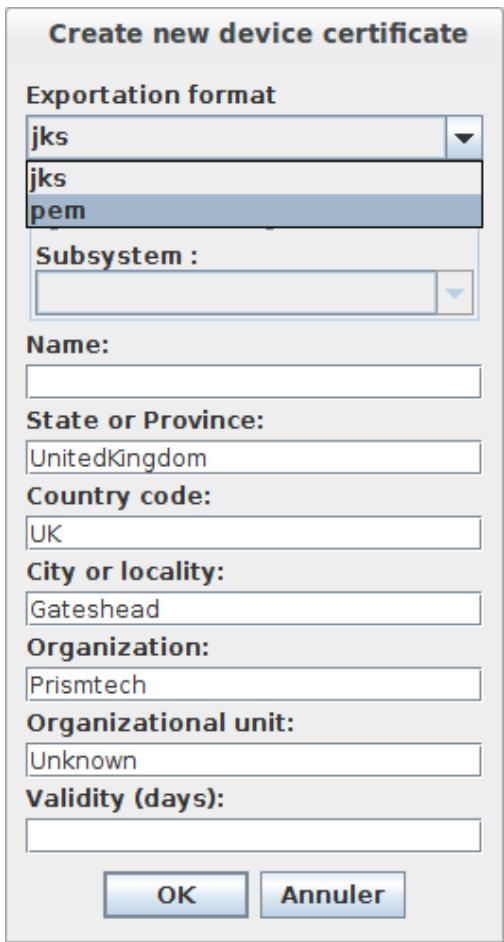Select the Country code field with UK
The image size is (504, 942).
point(254,533)
